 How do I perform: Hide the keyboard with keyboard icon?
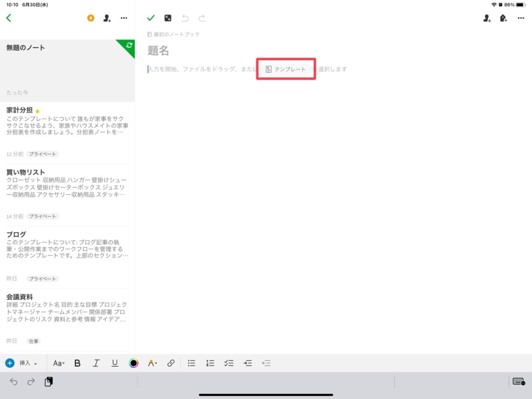[519, 382]
